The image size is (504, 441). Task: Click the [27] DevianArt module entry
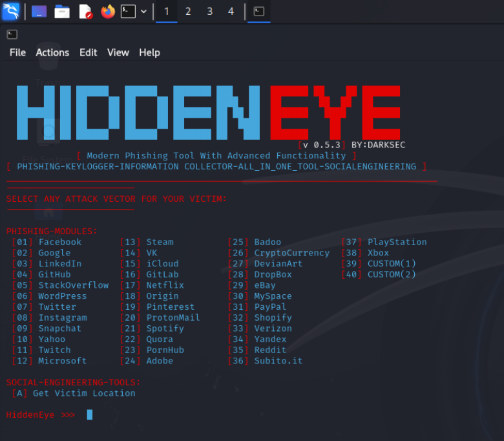point(265,263)
